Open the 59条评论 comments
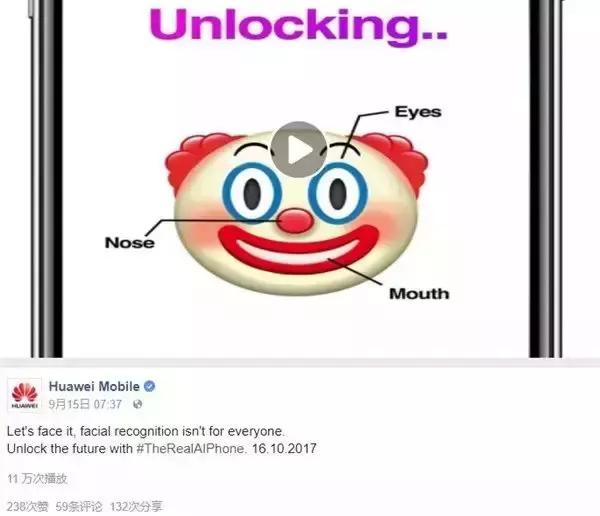 pos(79,506)
